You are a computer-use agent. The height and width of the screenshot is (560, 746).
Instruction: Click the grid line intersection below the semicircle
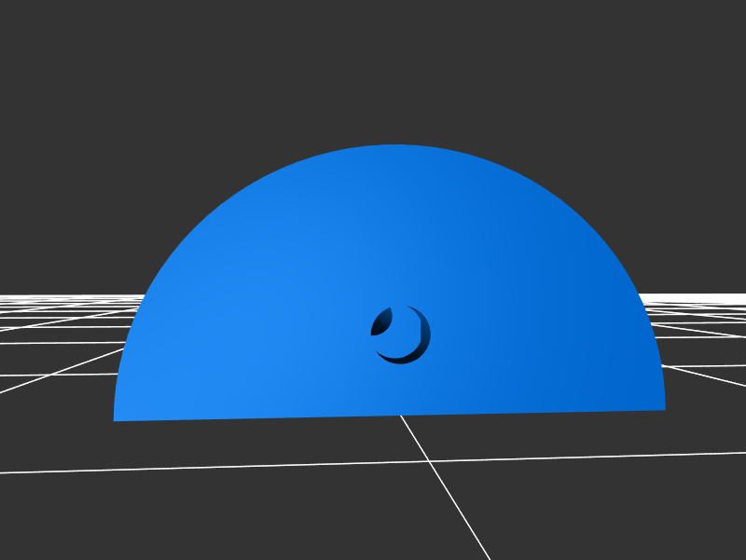pyautogui.click(x=432, y=460)
